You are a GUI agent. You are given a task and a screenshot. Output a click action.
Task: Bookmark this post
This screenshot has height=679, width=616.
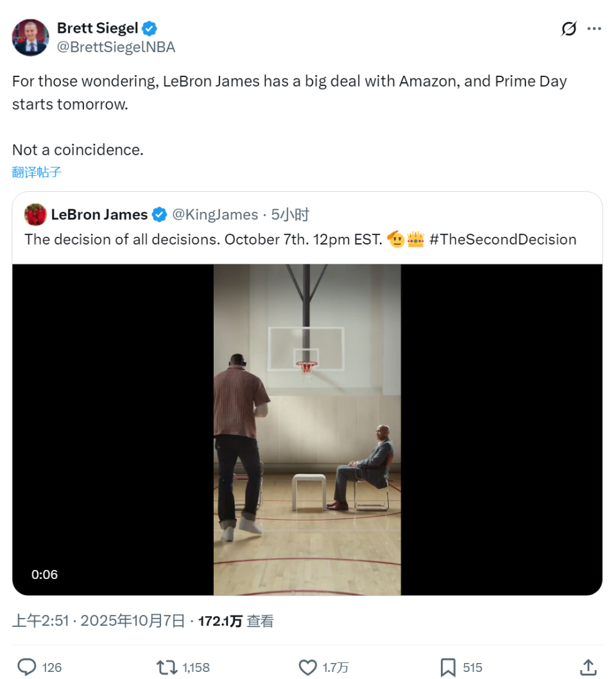pos(448,667)
